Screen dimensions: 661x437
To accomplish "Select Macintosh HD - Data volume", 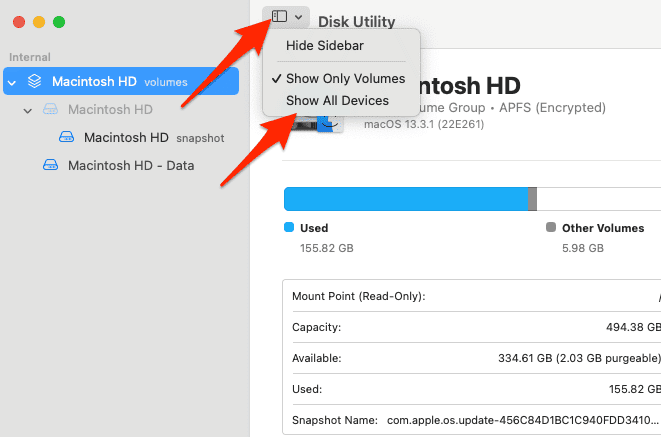I will (x=130, y=165).
